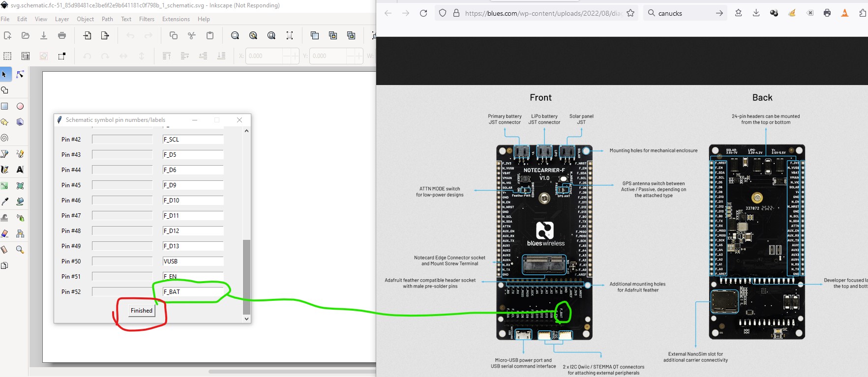Viewport: 868px width, 377px height.
Task: Select the Rectangle tool
Action: point(4,106)
